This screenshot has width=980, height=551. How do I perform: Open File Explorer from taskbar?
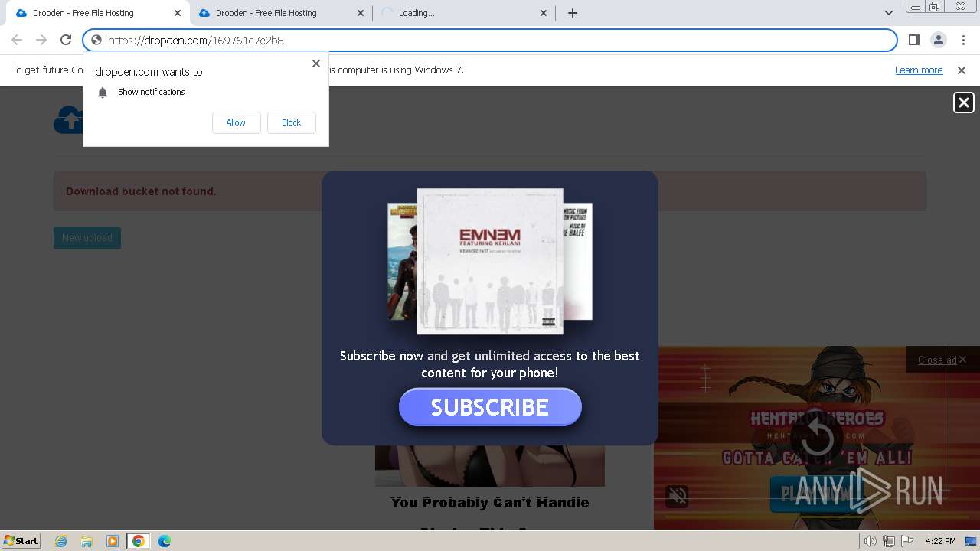coord(87,541)
